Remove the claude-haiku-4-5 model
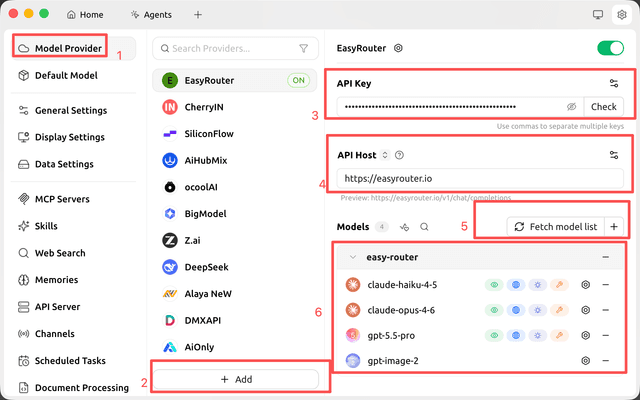This screenshot has height=400, width=640. 606,284
